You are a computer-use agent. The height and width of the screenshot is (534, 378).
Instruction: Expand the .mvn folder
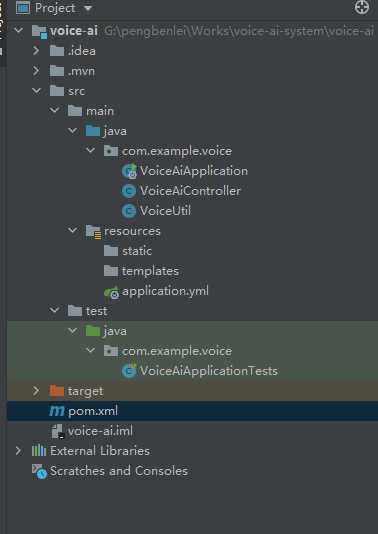(36, 71)
